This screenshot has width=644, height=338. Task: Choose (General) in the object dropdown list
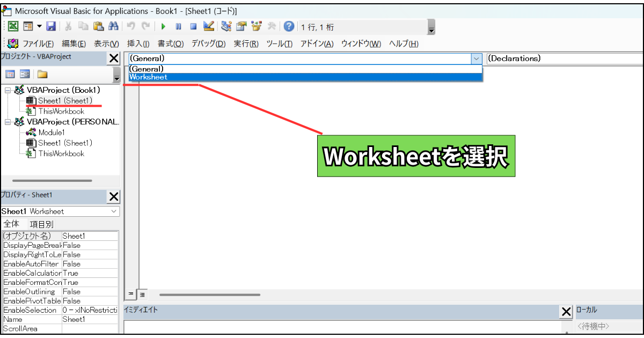tap(305, 69)
